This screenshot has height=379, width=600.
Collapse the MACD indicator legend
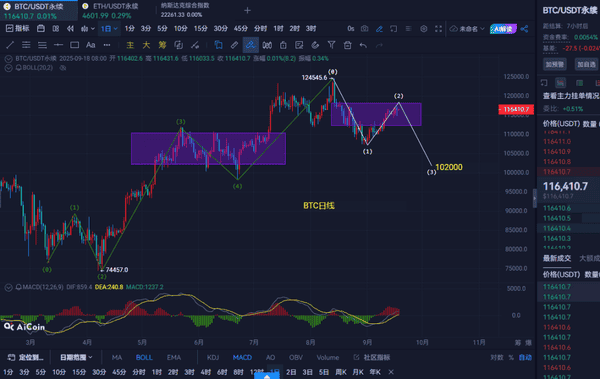(x=8, y=287)
